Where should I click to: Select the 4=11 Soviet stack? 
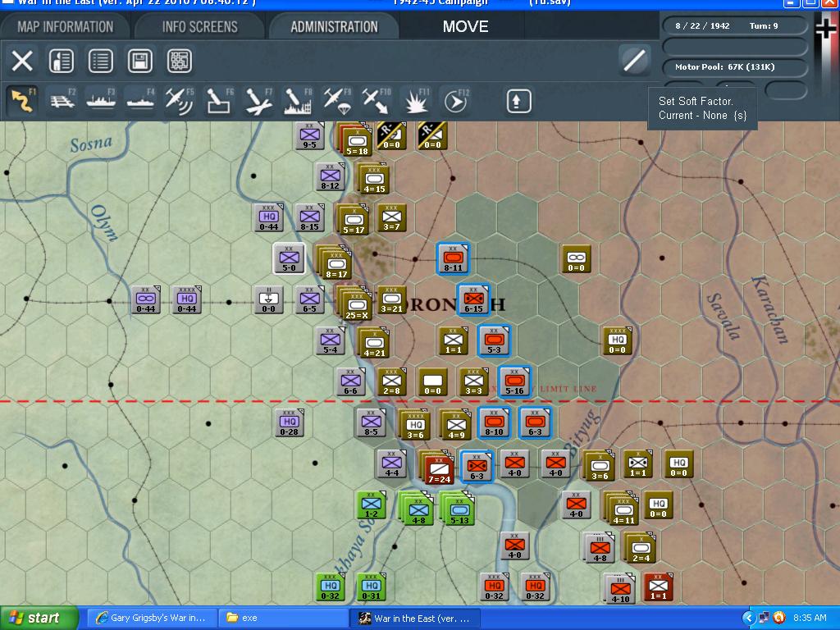(x=623, y=510)
